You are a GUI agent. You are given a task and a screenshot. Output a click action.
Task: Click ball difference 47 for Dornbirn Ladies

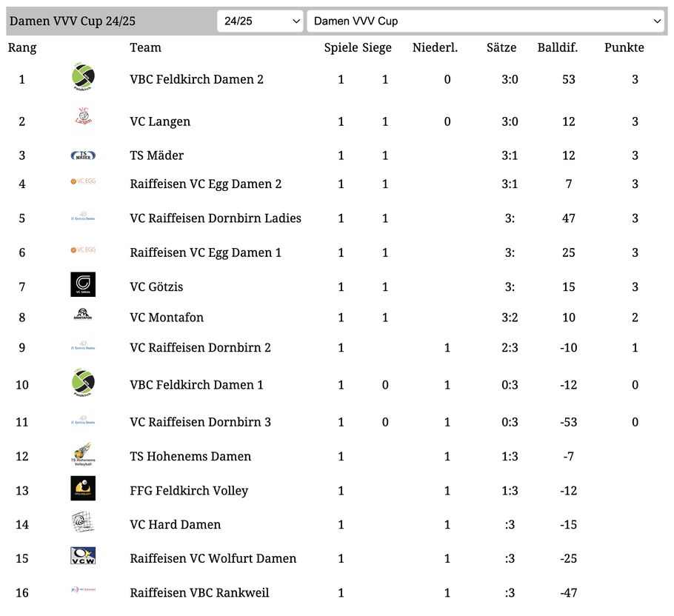[x=569, y=218]
